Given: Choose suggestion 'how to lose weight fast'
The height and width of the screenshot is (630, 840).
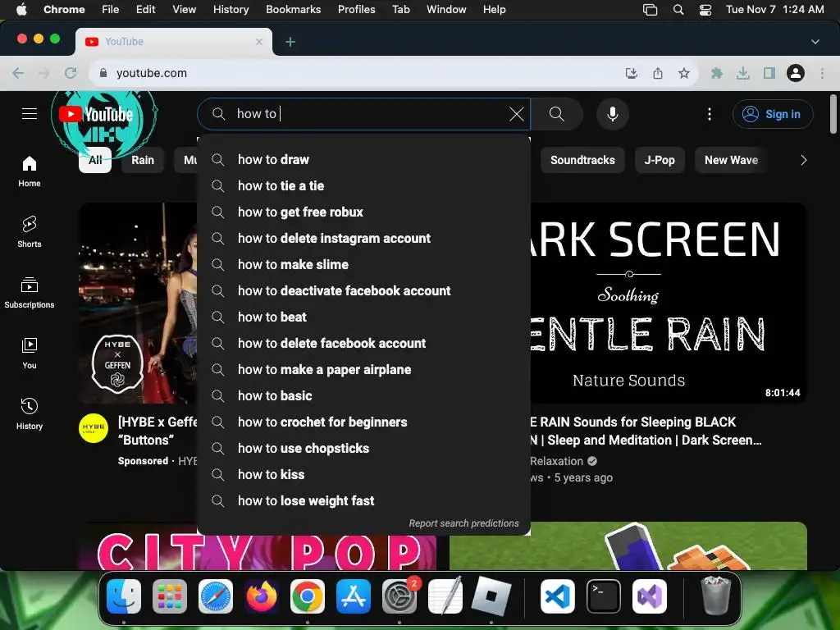Looking at the screenshot, I should click(363, 501).
